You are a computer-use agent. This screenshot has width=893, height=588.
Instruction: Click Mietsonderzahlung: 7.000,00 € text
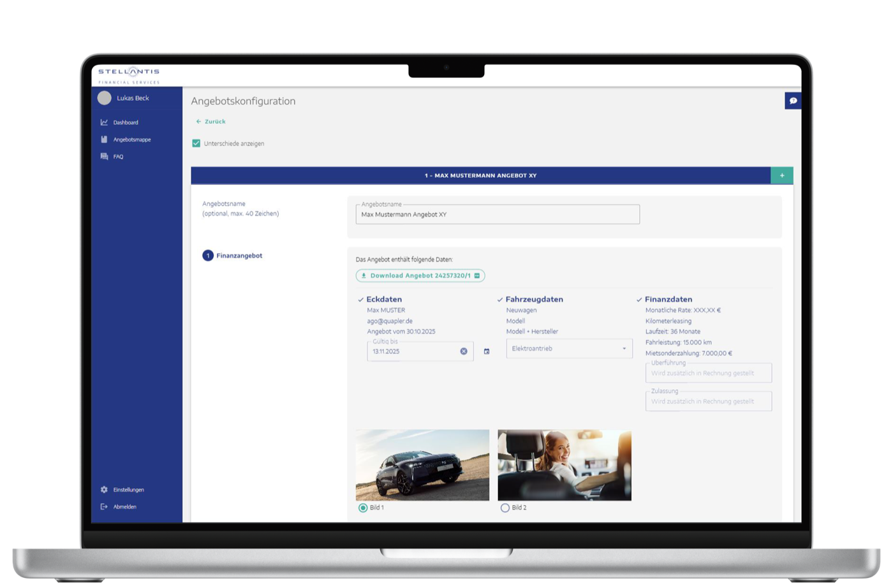click(689, 353)
